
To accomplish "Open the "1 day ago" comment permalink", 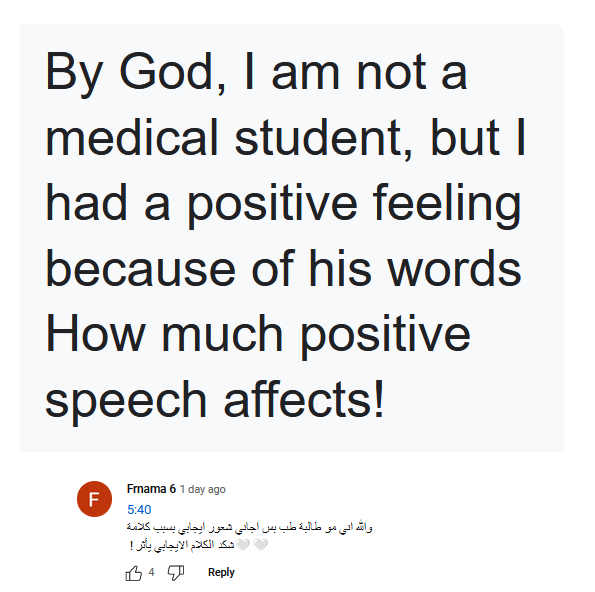I will tap(203, 490).
